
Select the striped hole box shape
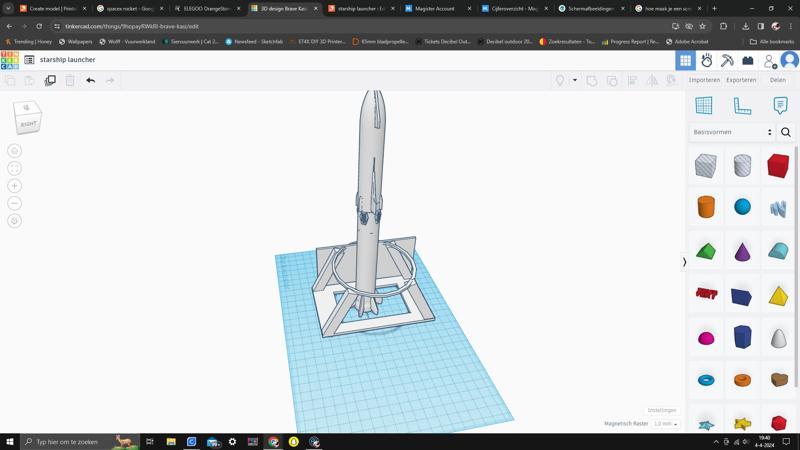click(x=706, y=166)
